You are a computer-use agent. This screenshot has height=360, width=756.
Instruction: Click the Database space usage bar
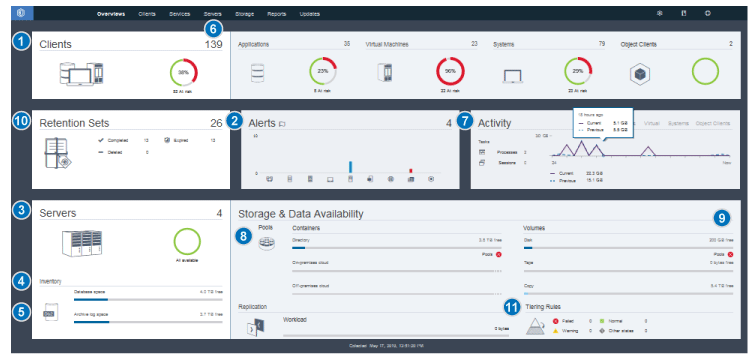[148, 299]
